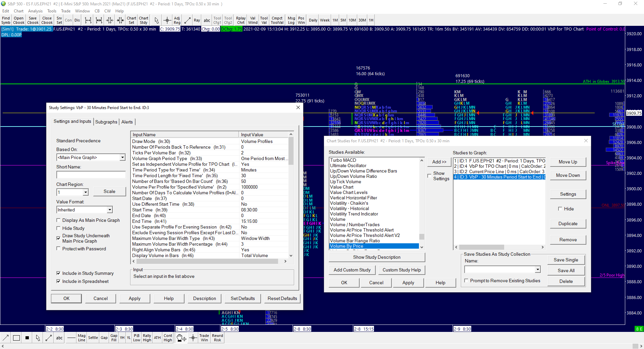
Task: Click the Reset Defaults button
Action: pos(282,298)
